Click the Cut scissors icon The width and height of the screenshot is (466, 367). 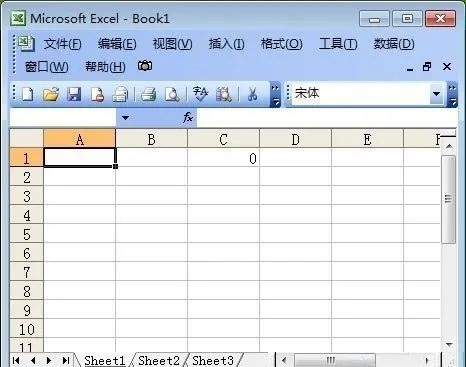click(252, 94)
